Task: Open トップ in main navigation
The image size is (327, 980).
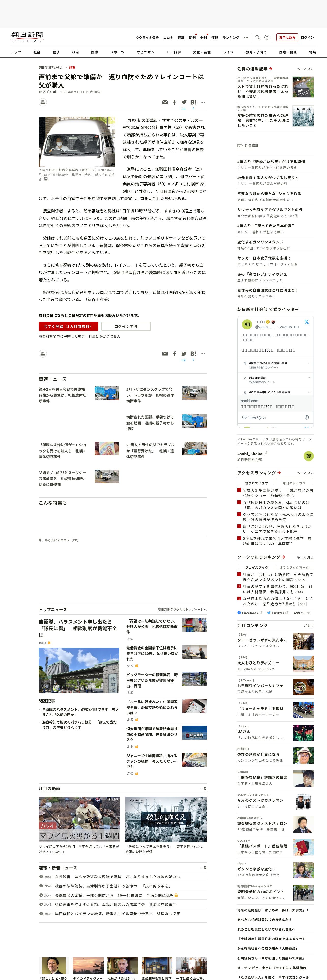Action: pos(16,52)
